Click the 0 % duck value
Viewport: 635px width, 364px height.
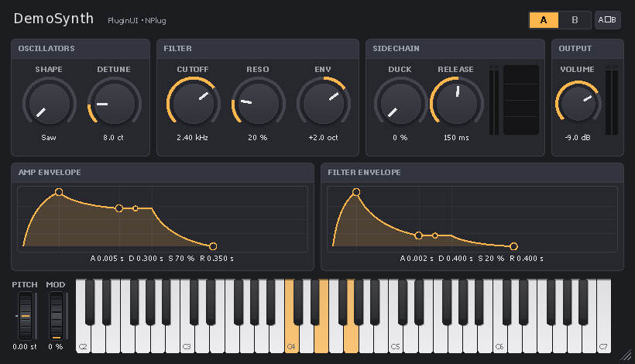pyautogui.click(x=400, y=138)
